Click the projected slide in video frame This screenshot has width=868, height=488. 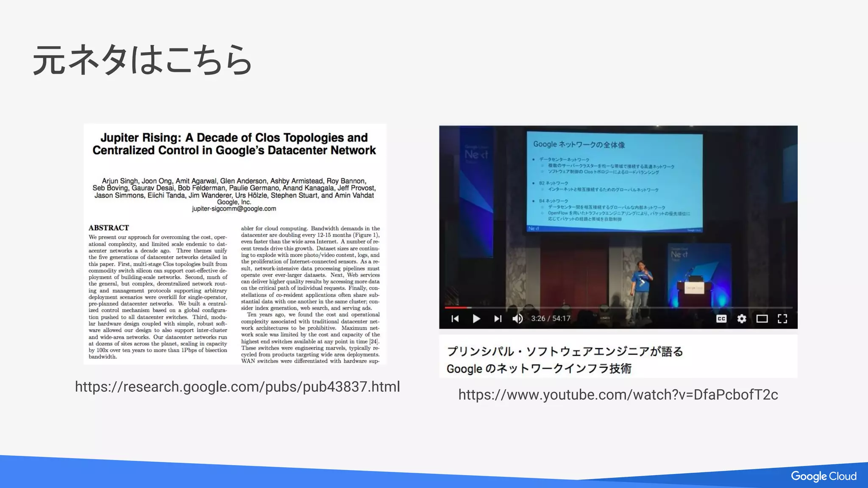click(615, 181)
